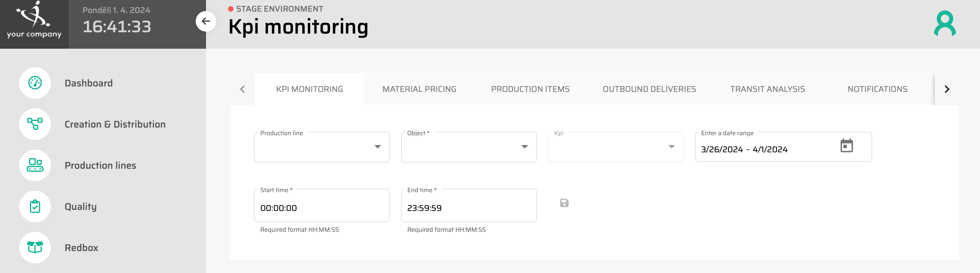Click the Start time input field
Viewport: 980px width, 273px height.
click(x=322, y=207)
